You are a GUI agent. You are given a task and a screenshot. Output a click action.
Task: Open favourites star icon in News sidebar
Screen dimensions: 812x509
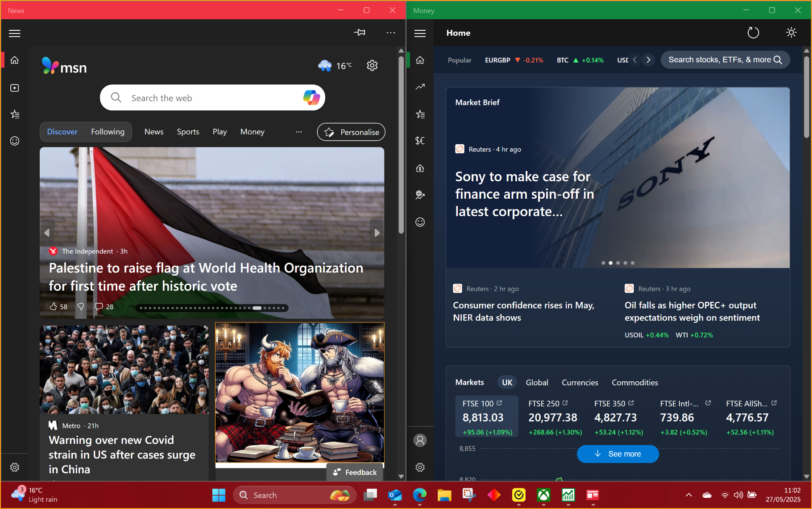coord(15,114)
